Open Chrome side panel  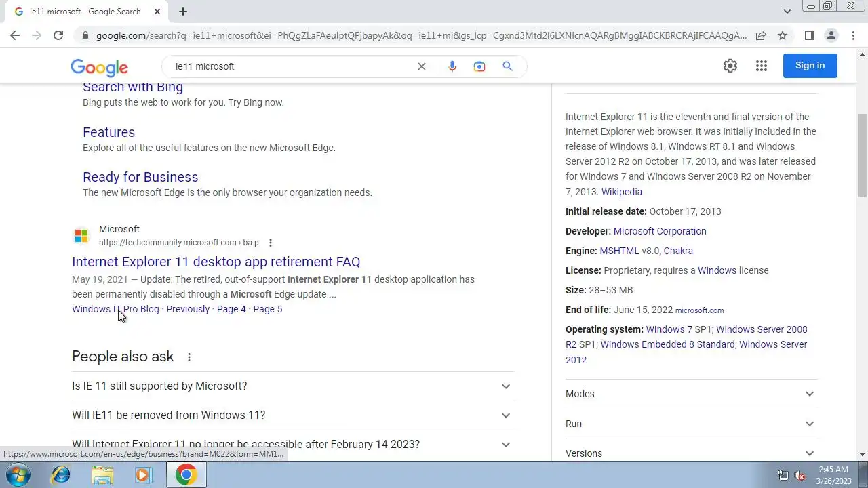809,35
